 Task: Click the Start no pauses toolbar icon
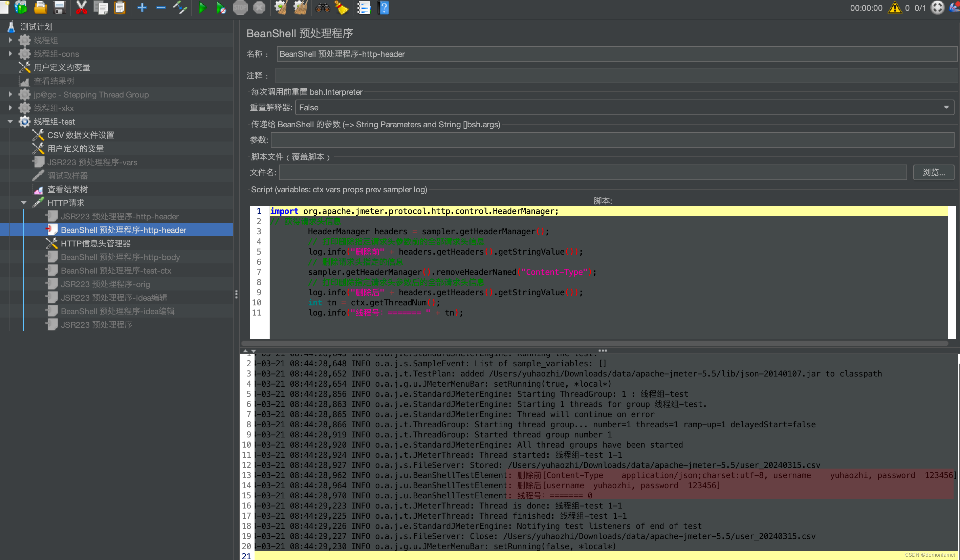point(221,8)
